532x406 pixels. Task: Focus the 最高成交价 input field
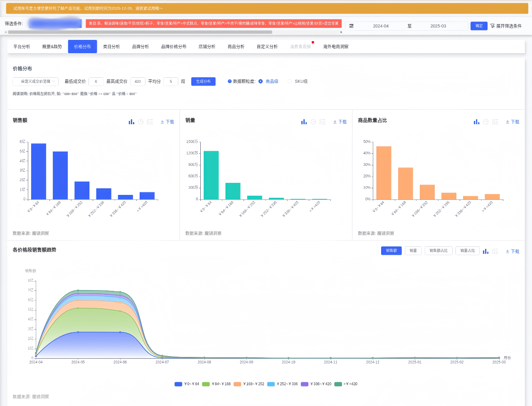[x=138, y=81]
